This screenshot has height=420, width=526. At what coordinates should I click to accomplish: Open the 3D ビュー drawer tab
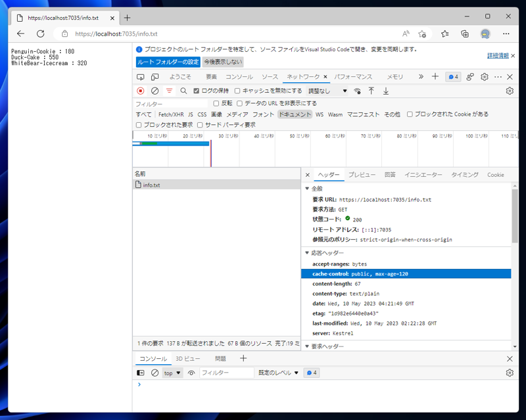click(x=188, y=359)
